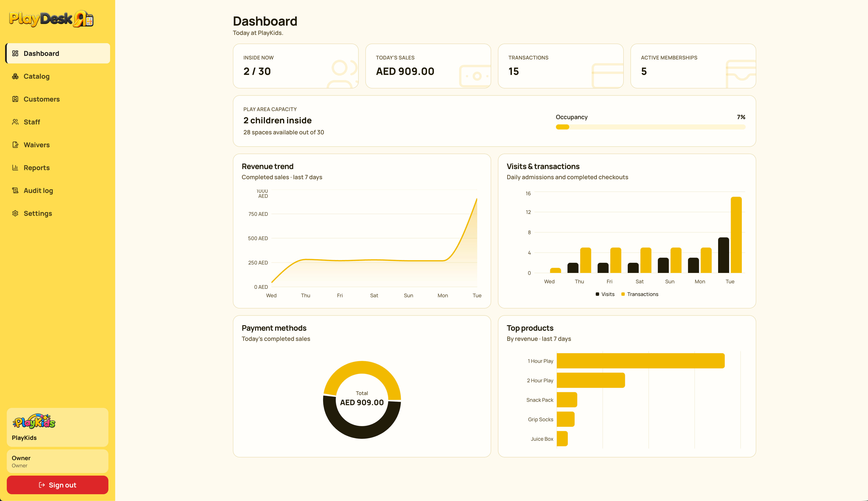Click the PlayDesk logo
The image size is (868, 501).
pos(51,19)
